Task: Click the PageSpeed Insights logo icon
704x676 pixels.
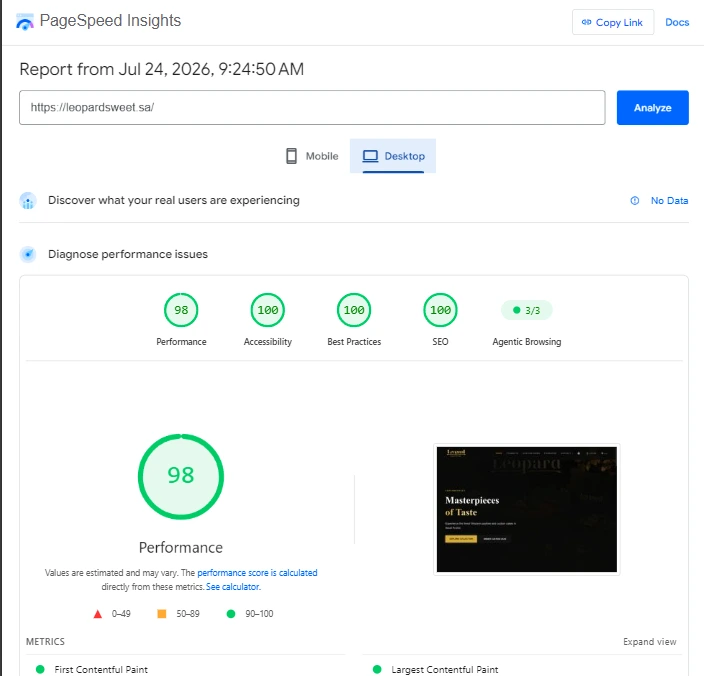Action: 25,22
